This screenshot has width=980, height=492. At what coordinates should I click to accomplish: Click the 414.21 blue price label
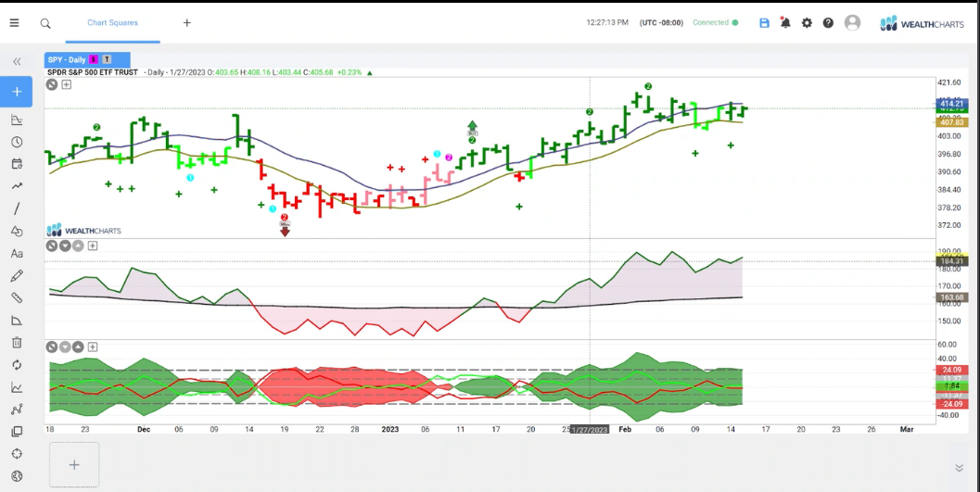pyautogui.click(x=950, y=104)
